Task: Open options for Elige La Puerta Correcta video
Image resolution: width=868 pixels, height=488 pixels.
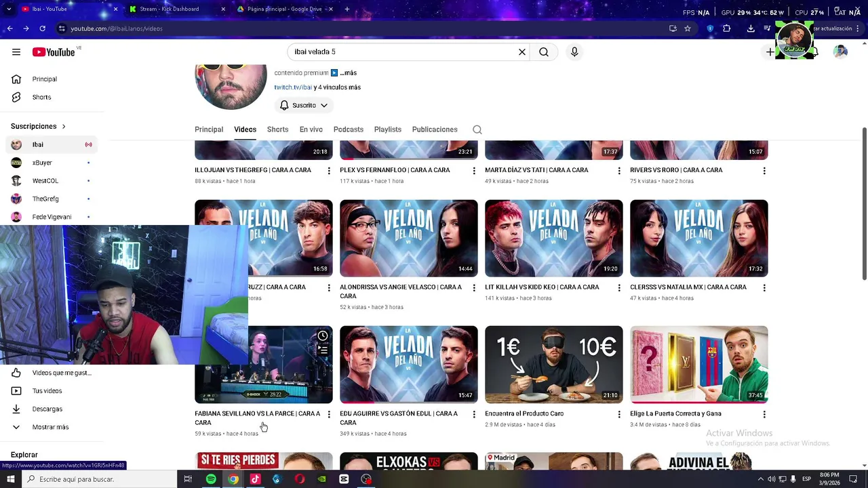Action: (764, 414)
